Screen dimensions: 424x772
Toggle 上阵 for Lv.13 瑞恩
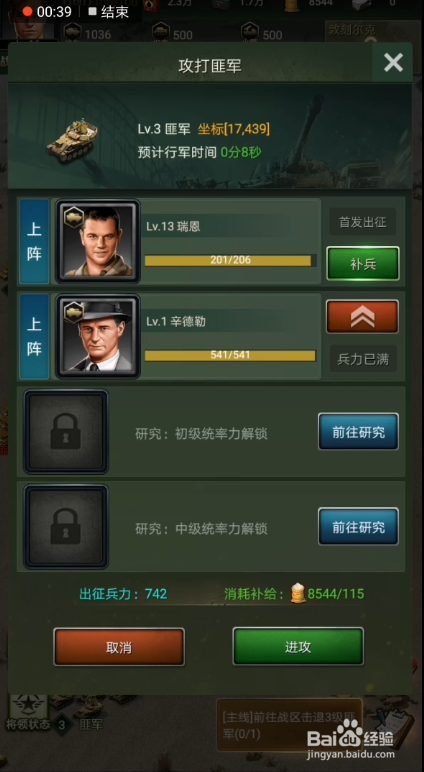[x=34, y=241]
